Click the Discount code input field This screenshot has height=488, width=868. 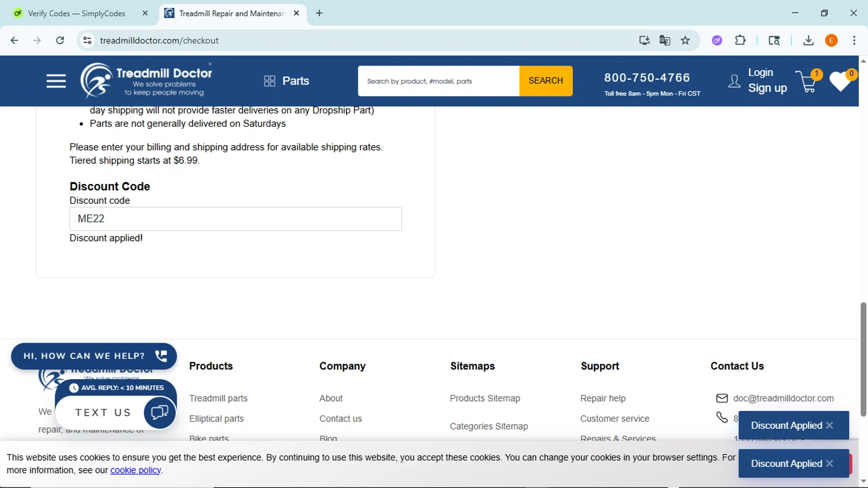[236, 219]
